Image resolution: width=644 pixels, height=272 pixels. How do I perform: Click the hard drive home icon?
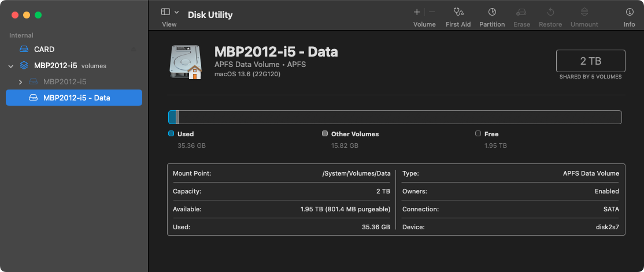[186, 62]
